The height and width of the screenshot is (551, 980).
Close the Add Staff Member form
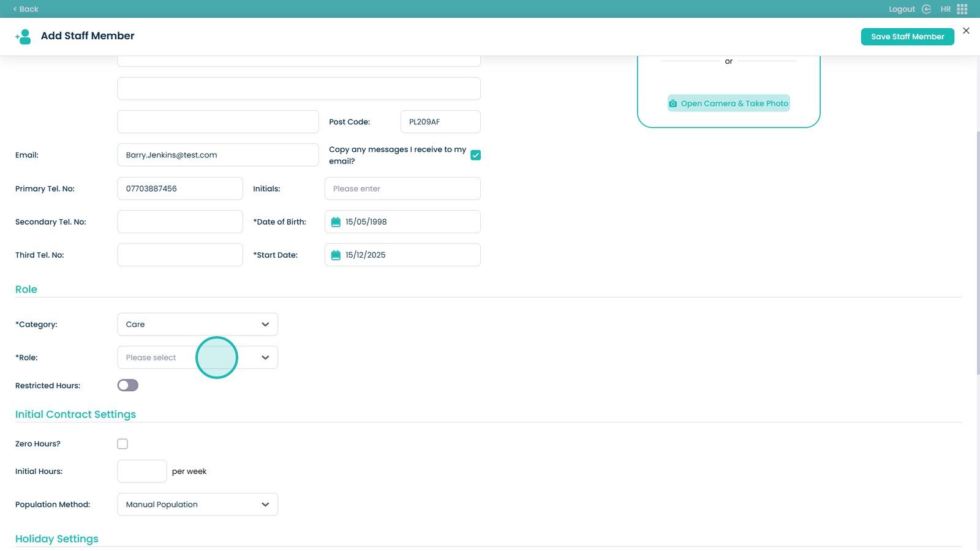(x=966, y=31)
